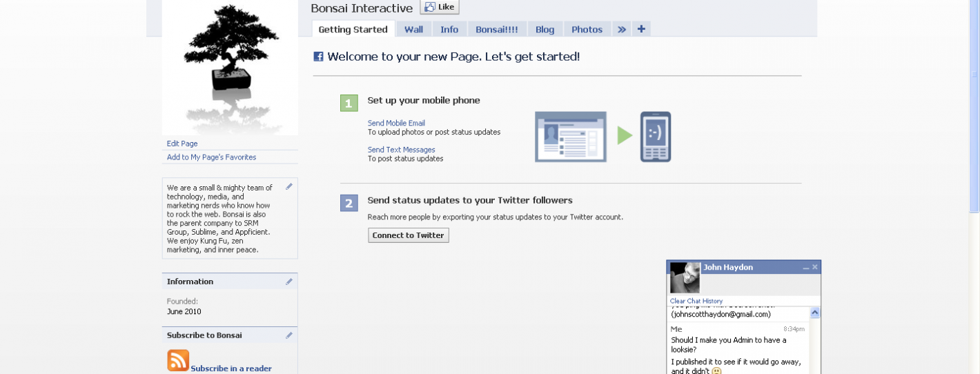Open the Add to My Page's Favorites link
The height and width of the screenshot is (374, 980).
tap(211, 157)
